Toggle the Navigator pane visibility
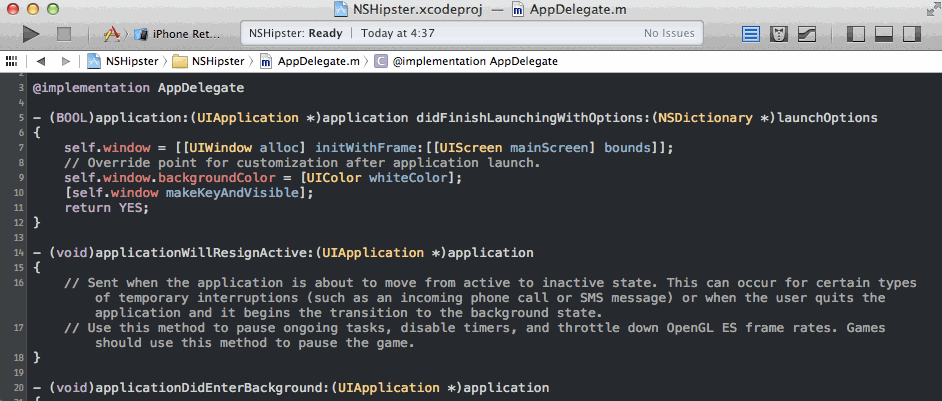The width and height of the screenshot is (942, 401). tap(856, 34)
